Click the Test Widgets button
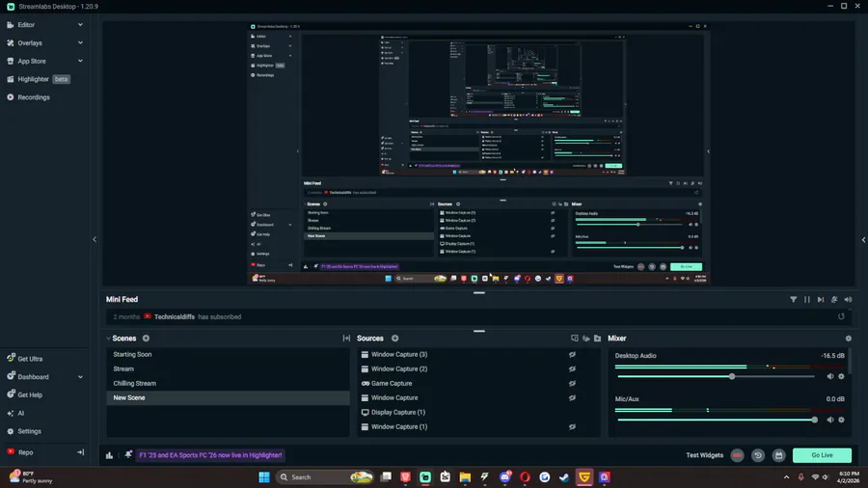Screen dimensions: 868x488 click(704, 455)
